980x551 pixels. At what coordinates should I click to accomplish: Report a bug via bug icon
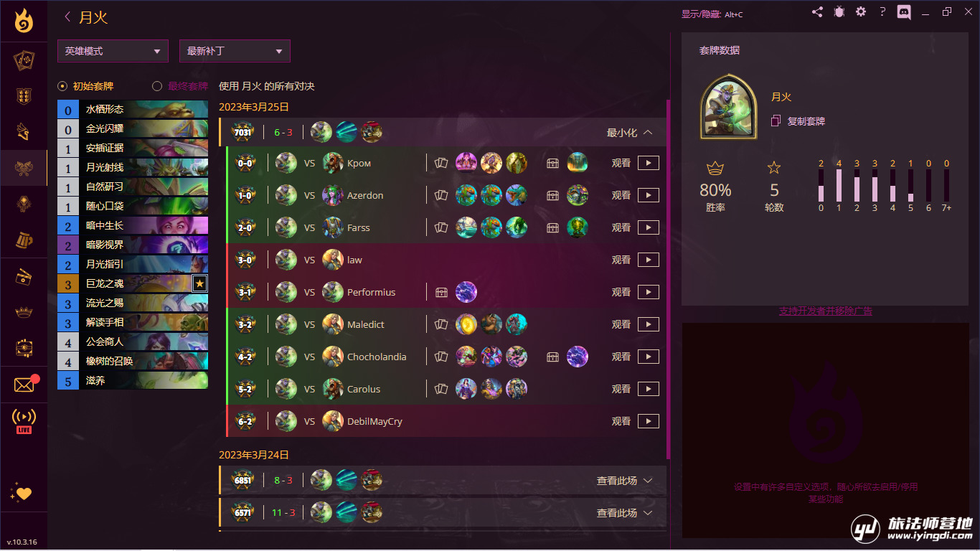point(839,12)
